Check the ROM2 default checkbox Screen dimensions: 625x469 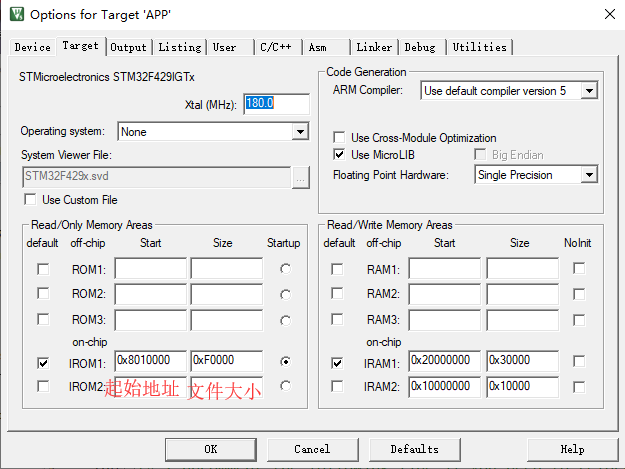pos(43,294)
